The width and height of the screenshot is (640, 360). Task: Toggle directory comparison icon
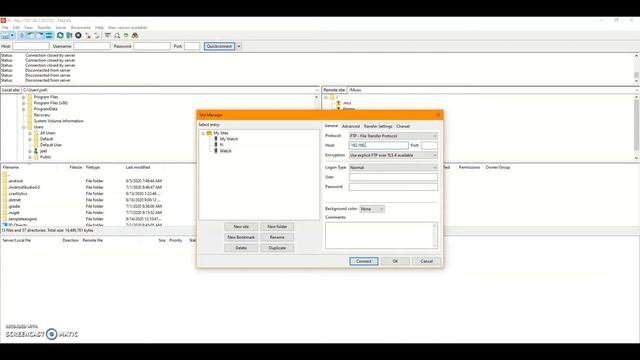tap(117, 36)
